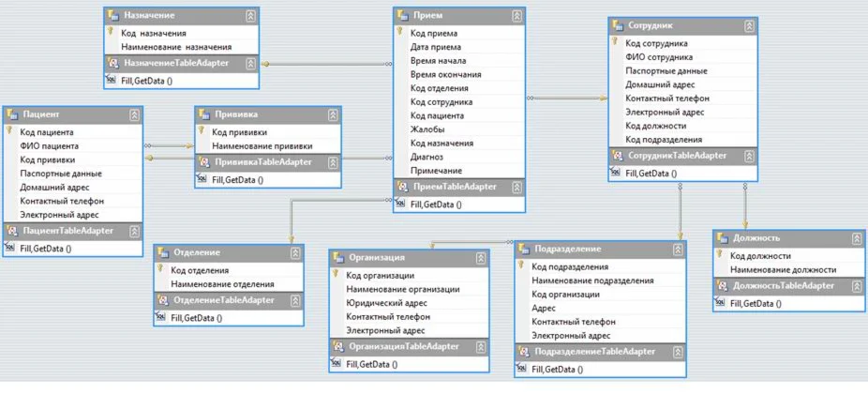Collapse the Назначение table box

tap(251, 16)
